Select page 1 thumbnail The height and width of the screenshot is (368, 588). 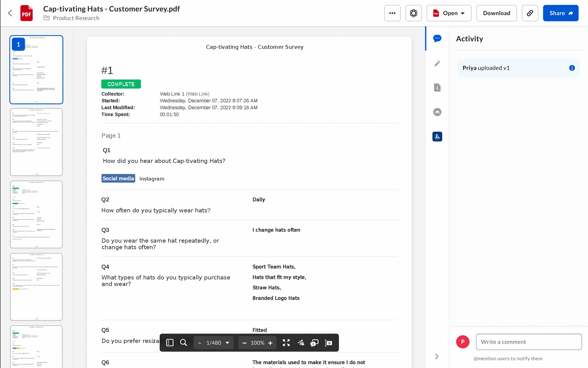[36, 70]
